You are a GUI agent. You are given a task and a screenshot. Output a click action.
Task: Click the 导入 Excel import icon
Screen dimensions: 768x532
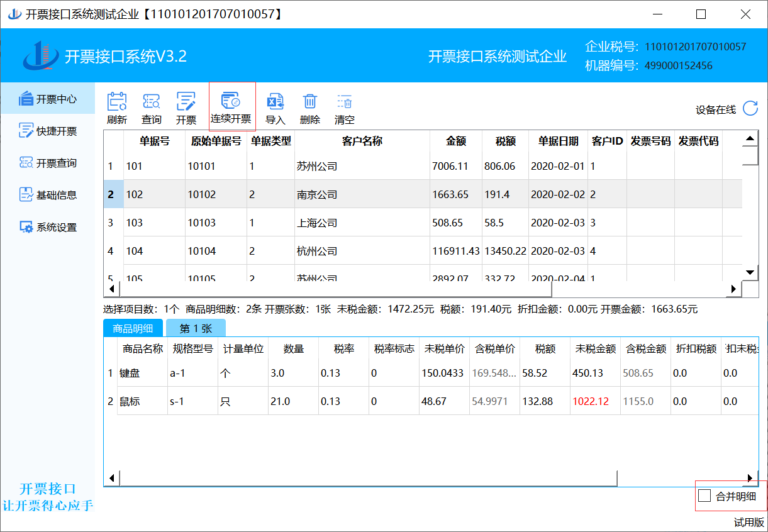pyautogui.click(x=275, y=102)
